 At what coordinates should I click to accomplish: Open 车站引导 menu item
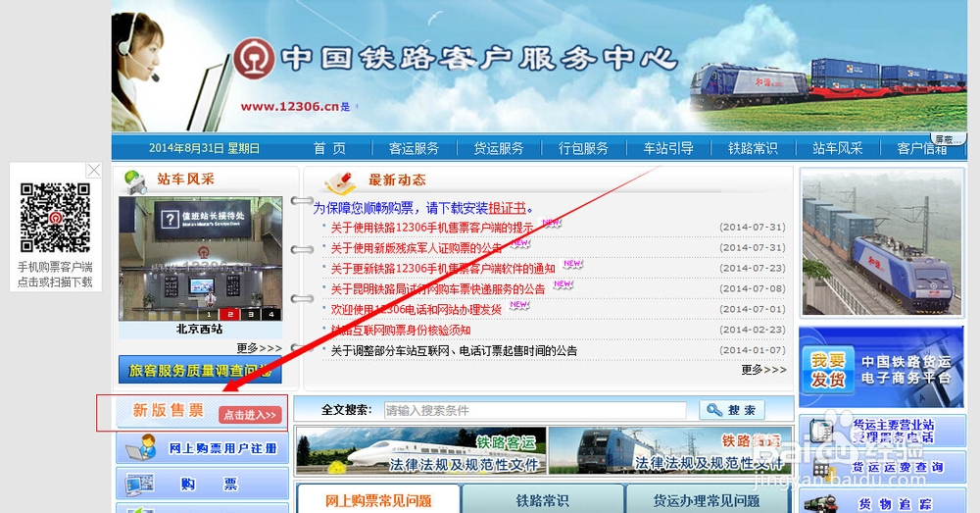click(x=668, y=148)
